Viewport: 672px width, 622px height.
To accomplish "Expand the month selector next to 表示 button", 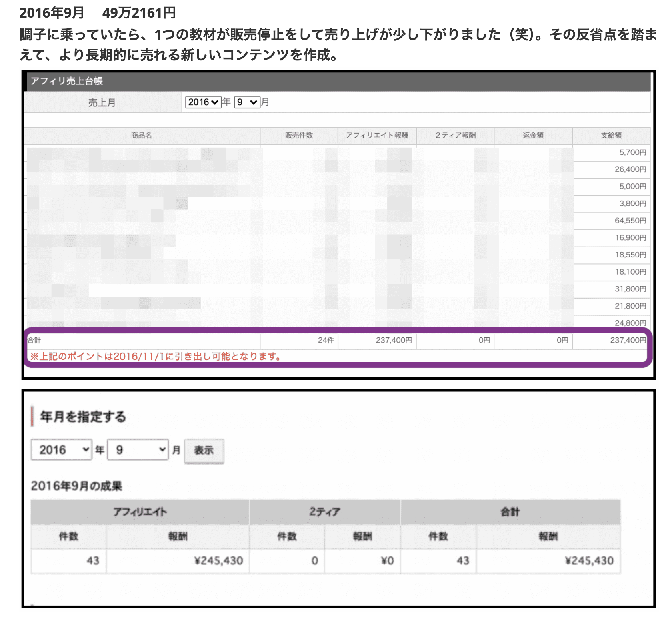I will coord(138,450).
